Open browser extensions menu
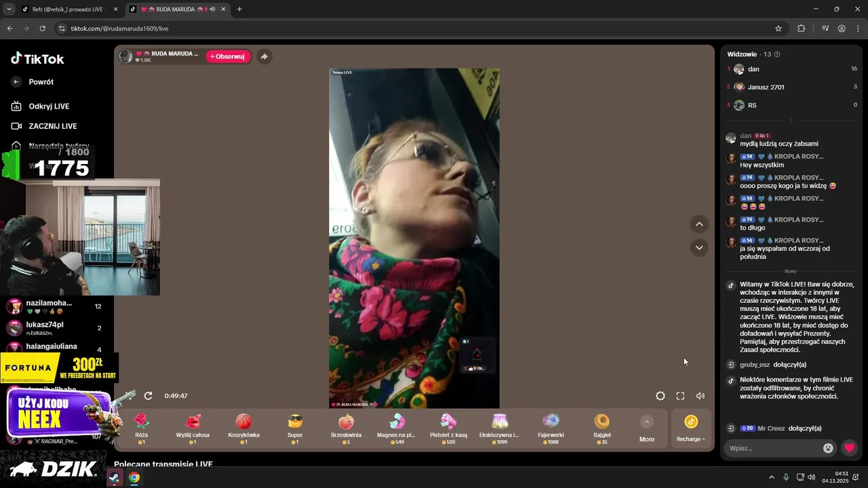 [x=801, y=28]
